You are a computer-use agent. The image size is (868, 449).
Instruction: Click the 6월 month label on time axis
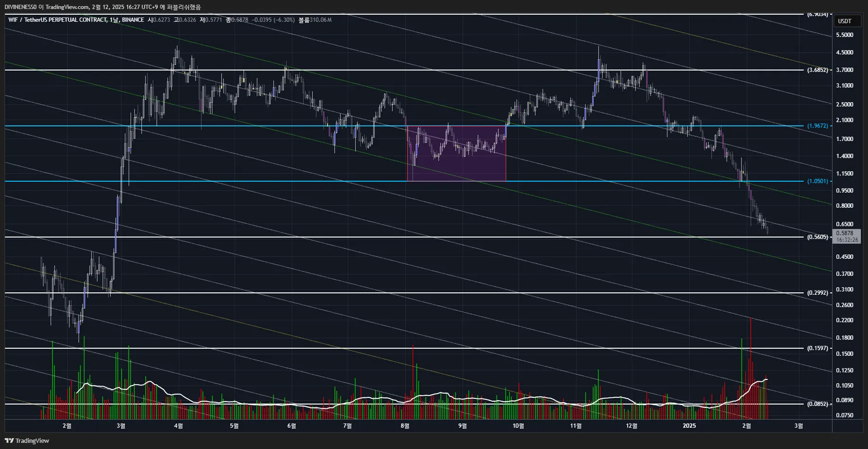(292, 426)
